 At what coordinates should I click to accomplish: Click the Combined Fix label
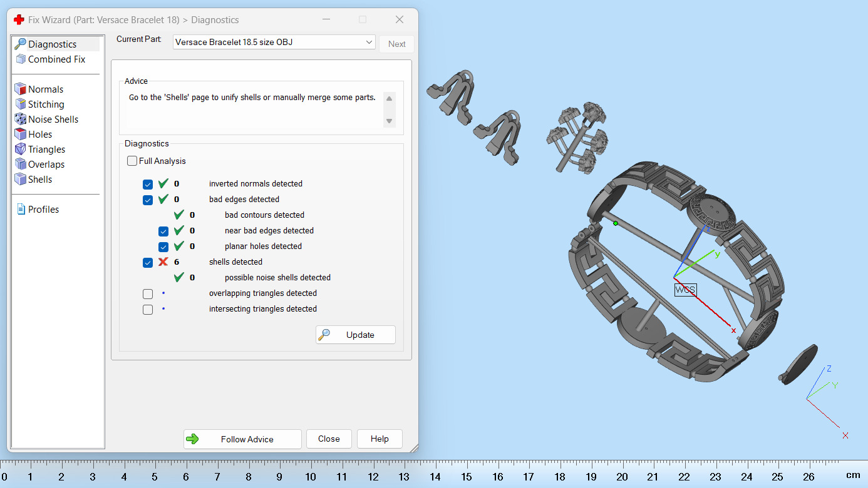pos(56,59)
